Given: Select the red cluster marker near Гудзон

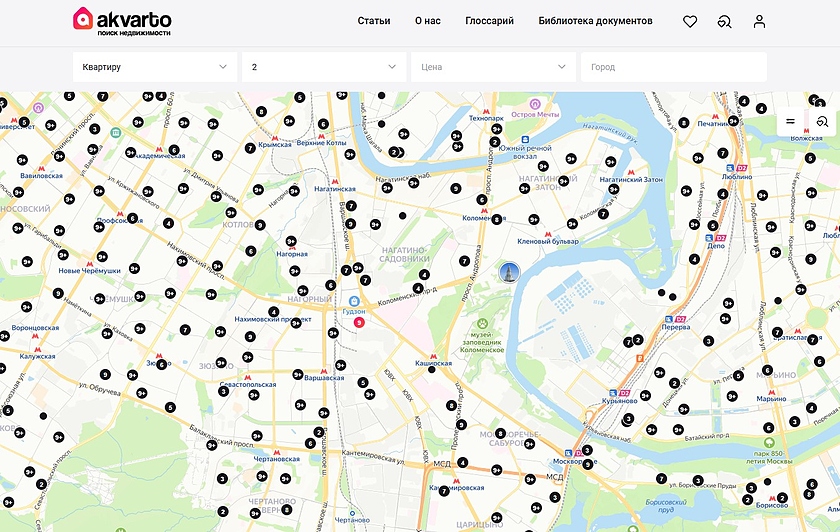Looking at the screenshot, I should 359,322.
